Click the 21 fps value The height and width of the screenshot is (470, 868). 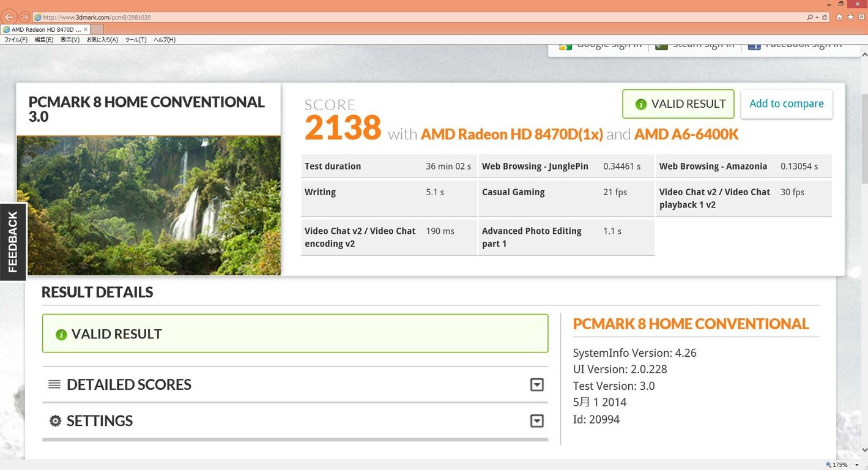pyautogui.click(x=615, y=192)
